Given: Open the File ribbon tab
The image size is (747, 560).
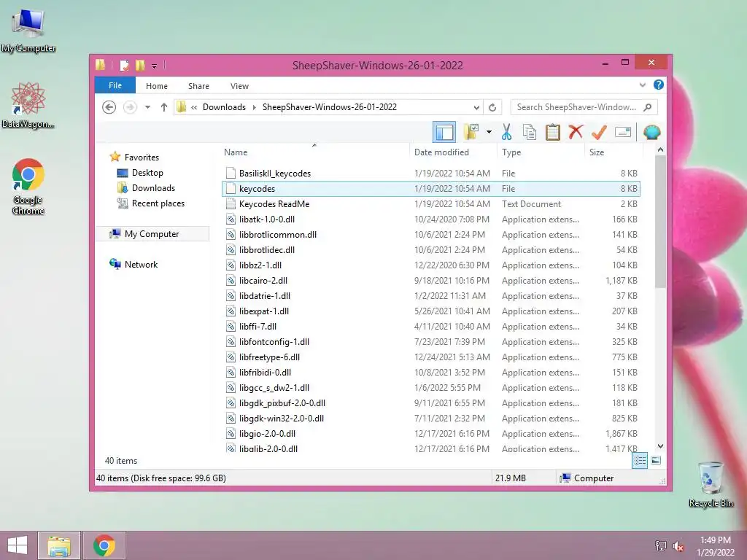Looking at the screenshot, I should 115,86.
